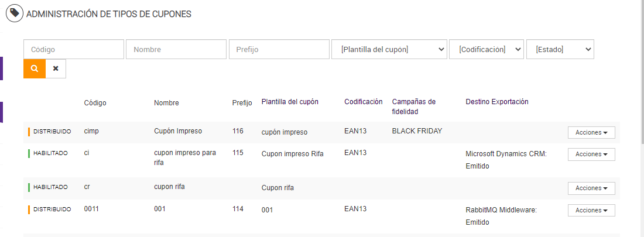Open the Estado filter dropdown

pos(560,50)
